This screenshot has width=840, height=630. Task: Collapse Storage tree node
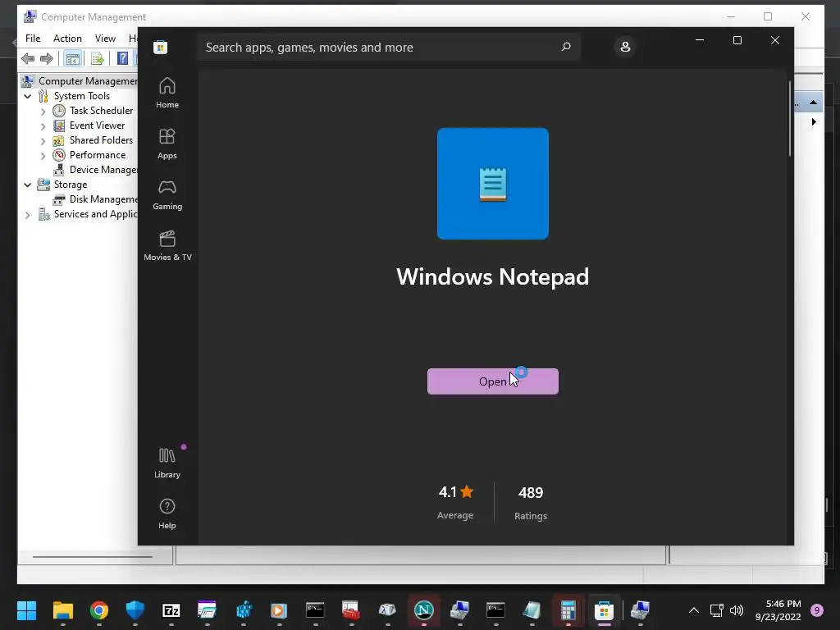click(27, 185)
